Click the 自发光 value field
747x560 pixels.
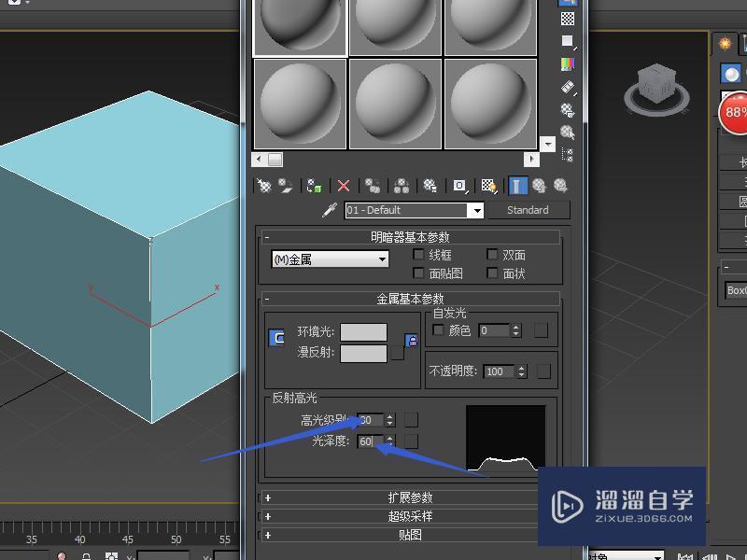point(494,330)
